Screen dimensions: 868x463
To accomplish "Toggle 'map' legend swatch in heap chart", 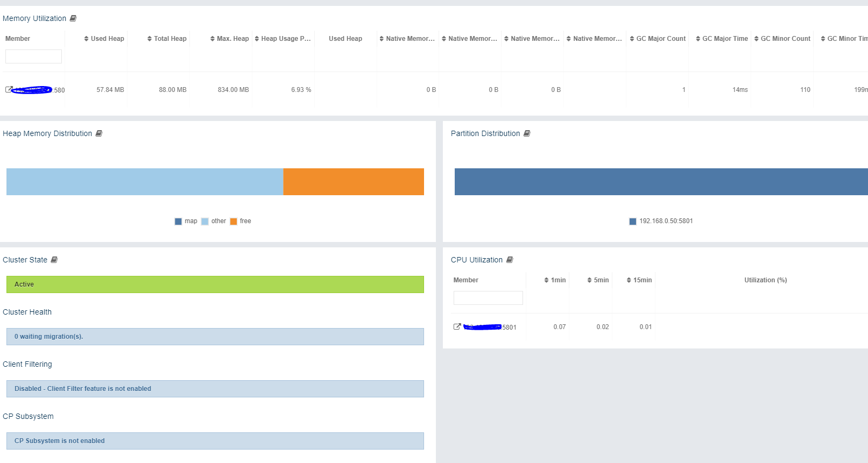I will (178, 222).
